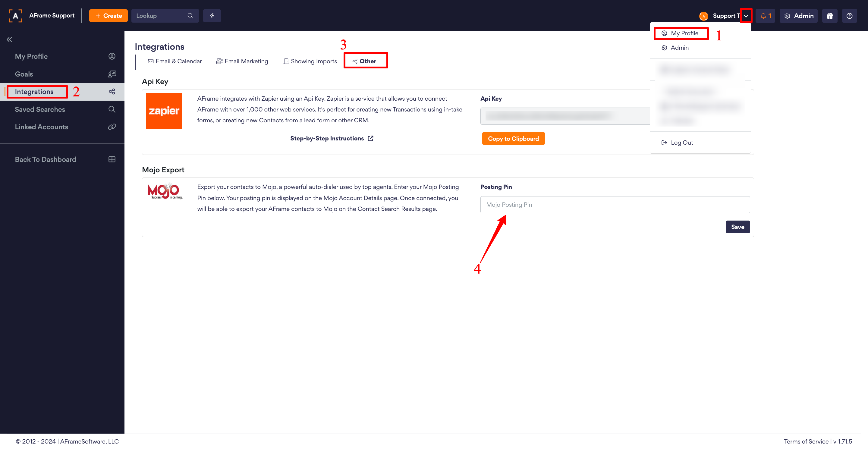This screenshot has height=455, width=868.
Task: Click the AFrame logo icon
Action: tap(15, 16)
